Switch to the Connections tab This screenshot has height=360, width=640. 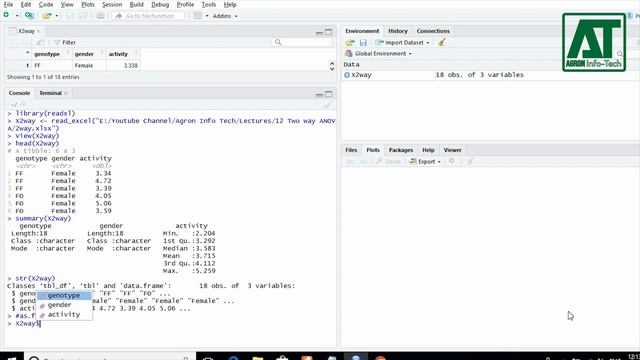coord(433,31)
